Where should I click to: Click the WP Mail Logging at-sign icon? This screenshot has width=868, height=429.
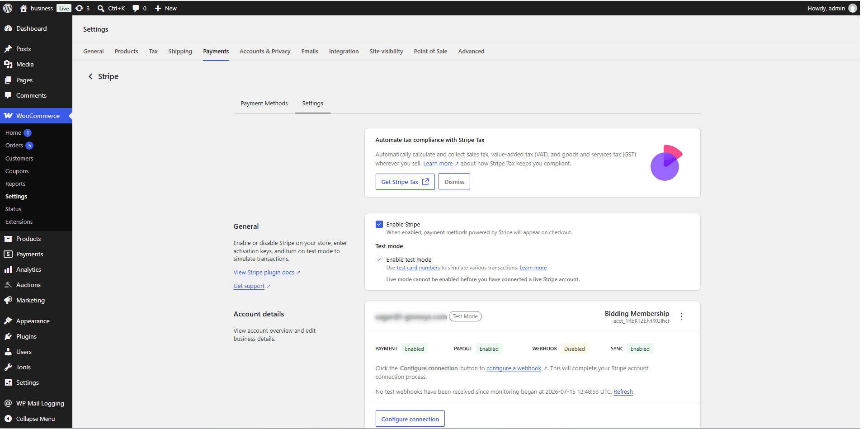(8, 403)
